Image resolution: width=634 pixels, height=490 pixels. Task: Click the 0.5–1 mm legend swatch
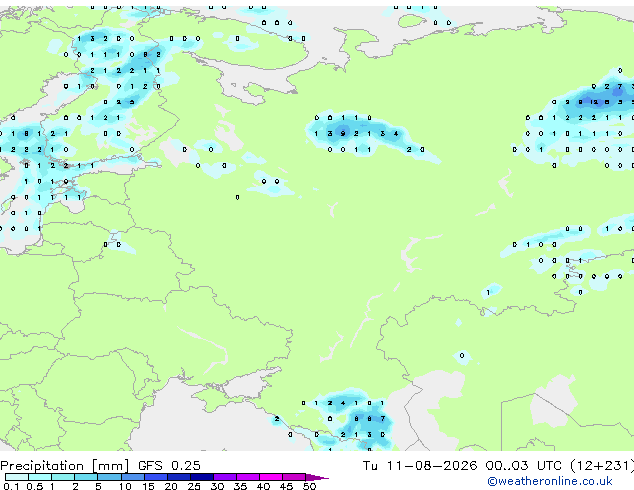tap(40, 477)
